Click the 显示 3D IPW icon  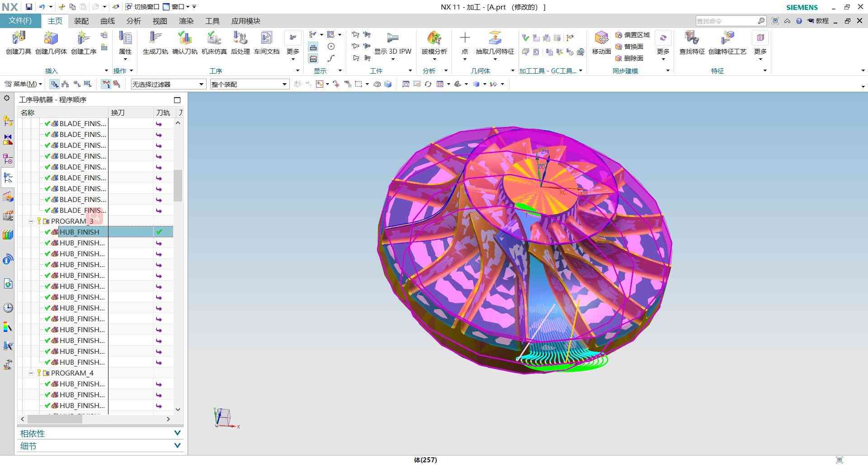click(x=392, y=38)
